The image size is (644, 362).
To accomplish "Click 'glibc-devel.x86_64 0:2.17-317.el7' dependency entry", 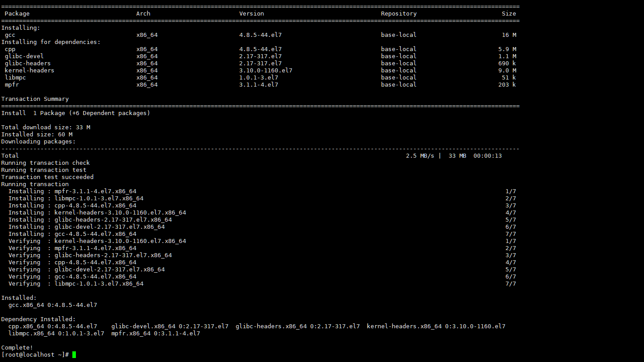I will 170,326.
